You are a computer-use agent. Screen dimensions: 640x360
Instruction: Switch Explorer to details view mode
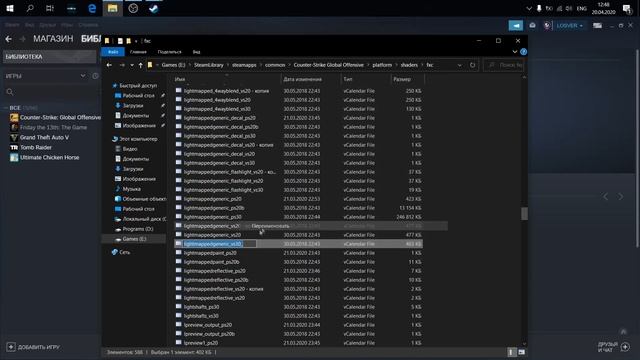511,352
